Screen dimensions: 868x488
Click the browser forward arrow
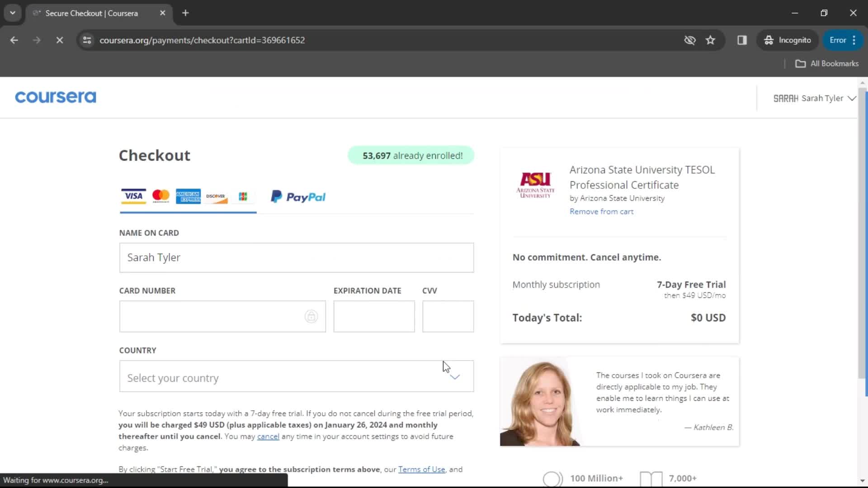click(37, 40)
